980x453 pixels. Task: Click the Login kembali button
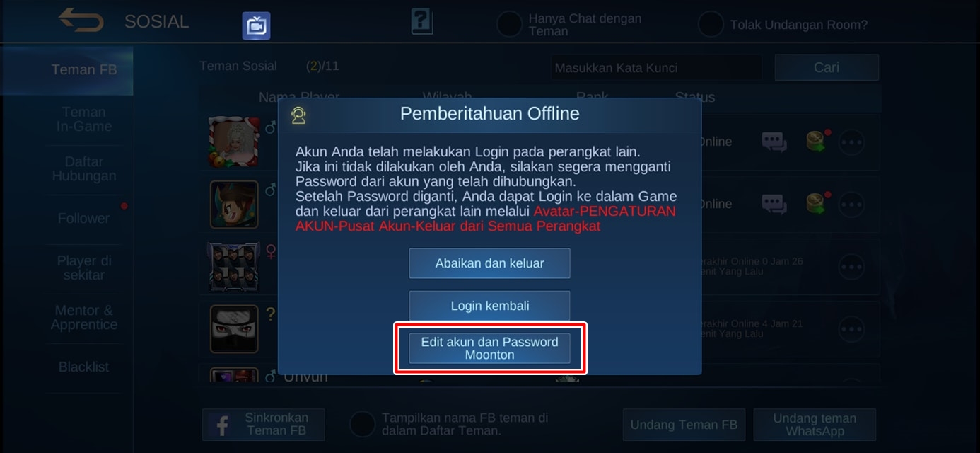point(489,306)
